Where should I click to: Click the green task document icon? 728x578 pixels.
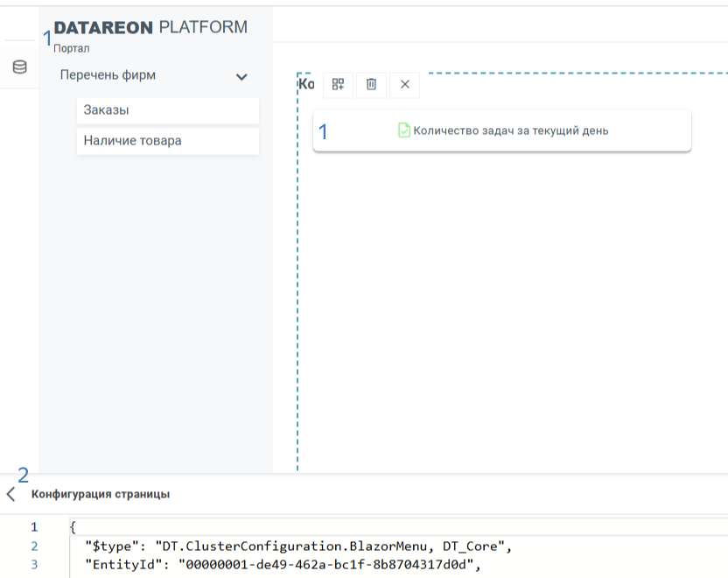pyautogui.click(x=404, y=130)
